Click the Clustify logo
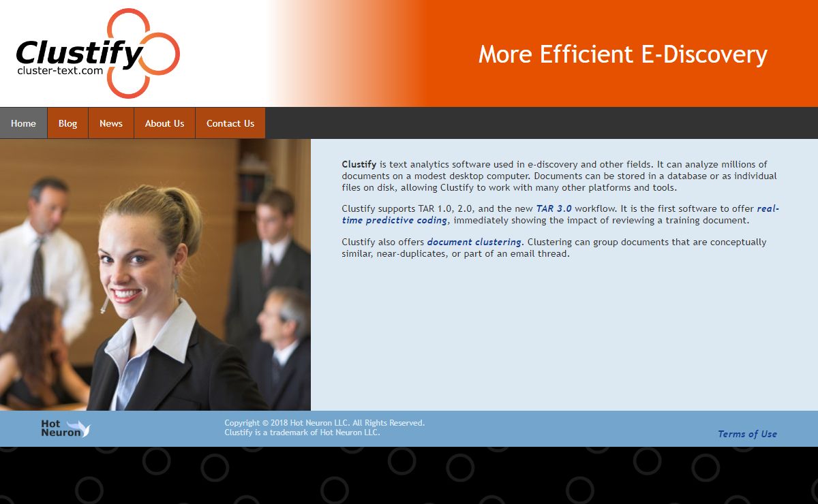Screen dimensions: 818x504 [97, 52]
